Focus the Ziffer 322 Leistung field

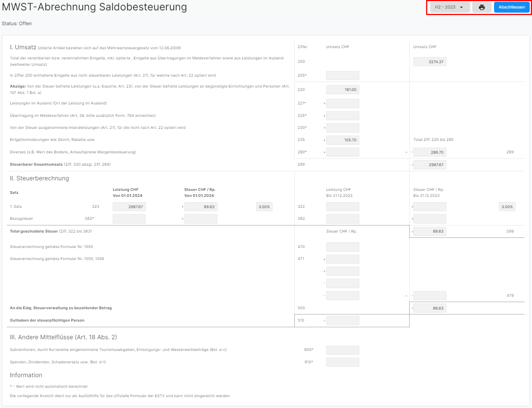click(x=343, y=207)
